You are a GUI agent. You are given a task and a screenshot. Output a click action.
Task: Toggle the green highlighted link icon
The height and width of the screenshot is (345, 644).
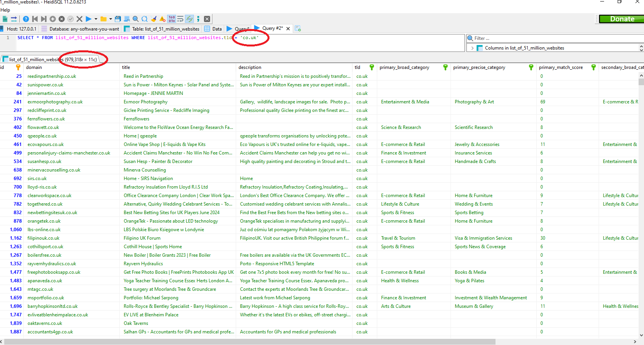coord(189,19)
